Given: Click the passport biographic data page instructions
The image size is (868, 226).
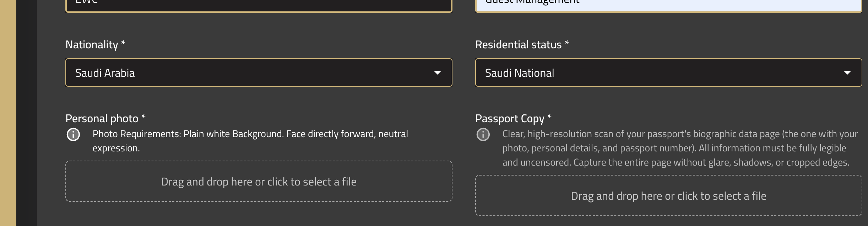Looking at the screenshot, I should [680, 148].
